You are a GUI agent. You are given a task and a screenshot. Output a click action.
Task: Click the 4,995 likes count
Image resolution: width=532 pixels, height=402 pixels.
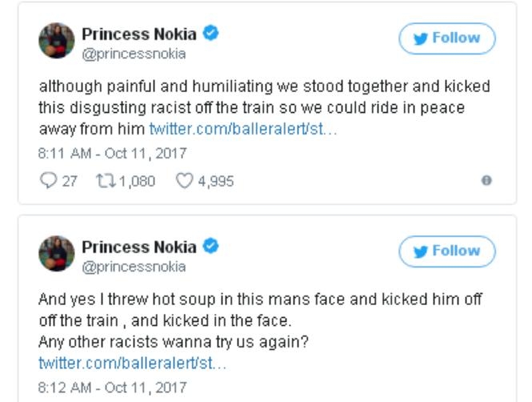coord(216,181)
